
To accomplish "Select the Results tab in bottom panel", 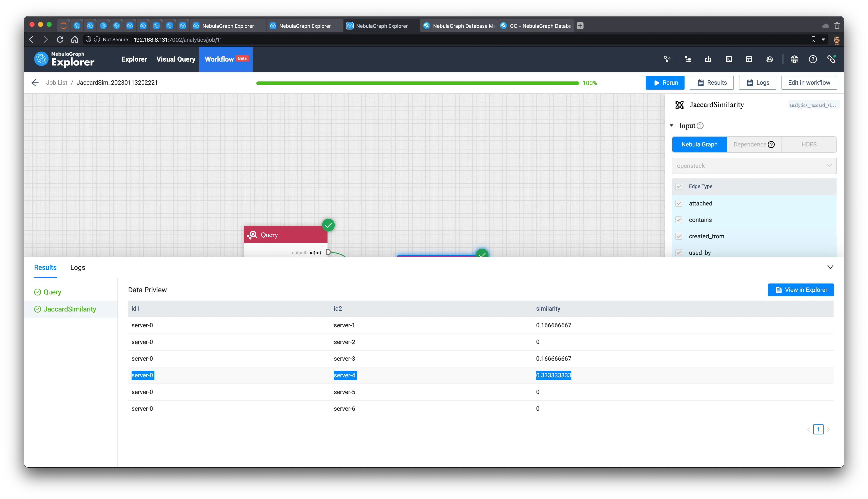I will [45, 268].
